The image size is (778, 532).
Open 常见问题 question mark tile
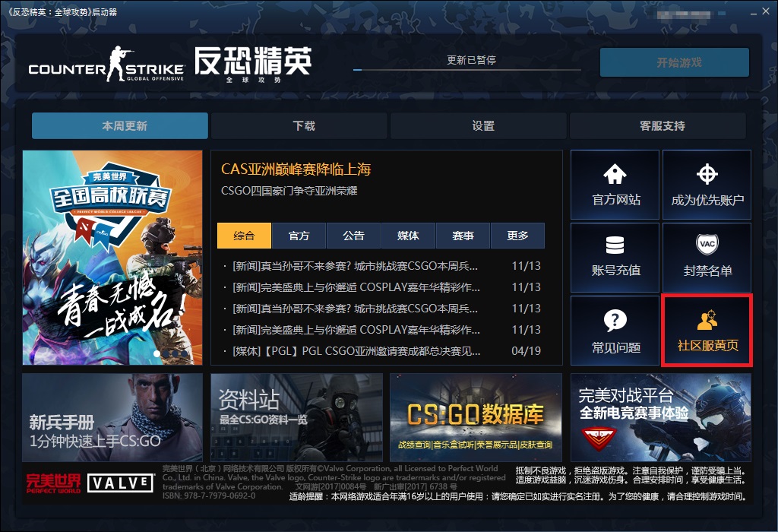point(615,331)
